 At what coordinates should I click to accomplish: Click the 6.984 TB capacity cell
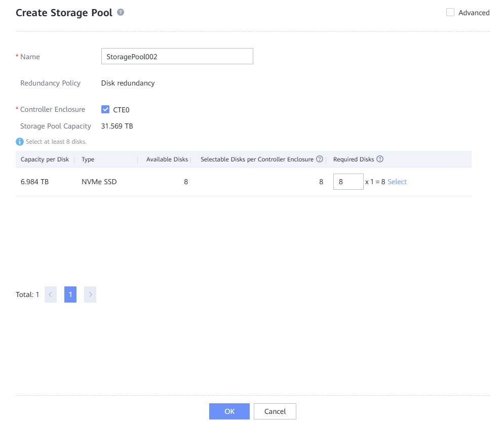point(34,182)
